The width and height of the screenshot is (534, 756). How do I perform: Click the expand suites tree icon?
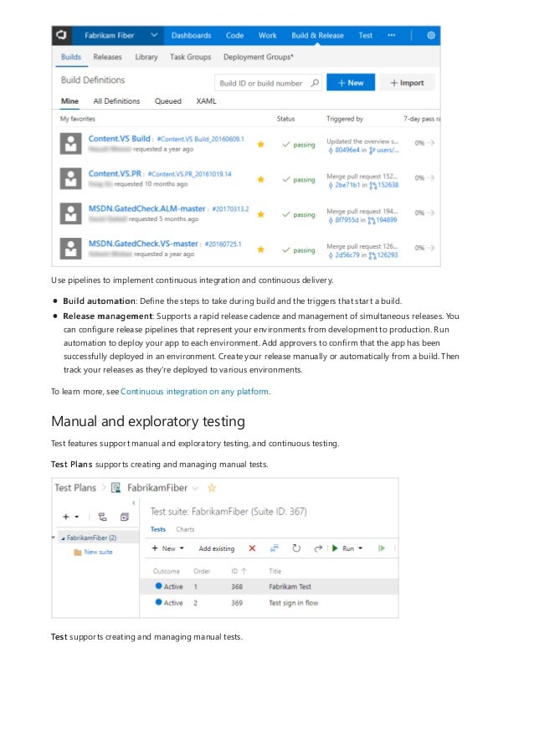[102, 517]
